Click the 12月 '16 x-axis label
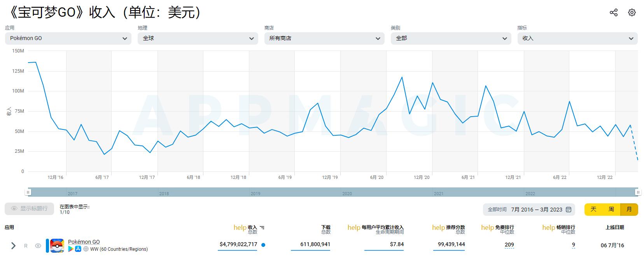 pyautogui.click(x=56, y=177)
